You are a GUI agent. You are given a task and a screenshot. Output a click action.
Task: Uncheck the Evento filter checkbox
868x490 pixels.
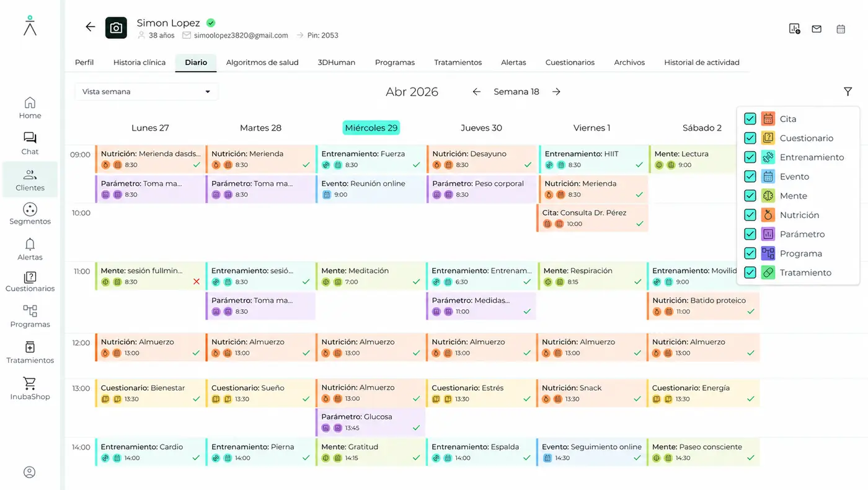pyautogui.click(x=750, y=177)
